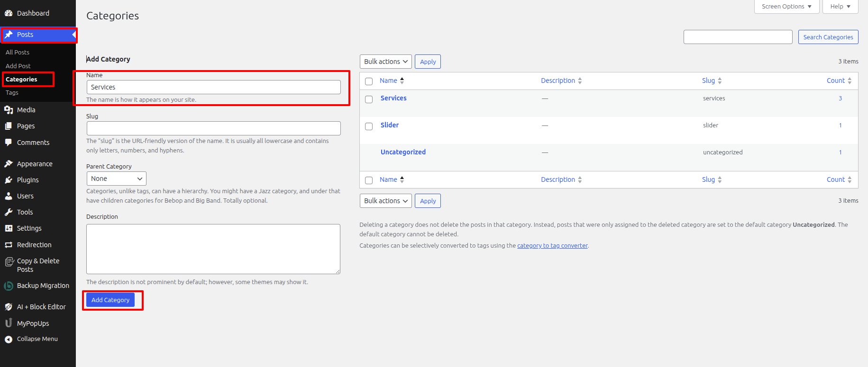Image resolution: width=868 pixels, height=367 pixels.
Task: Tick the checkbox for Services category
Action: tap(369, 99)
